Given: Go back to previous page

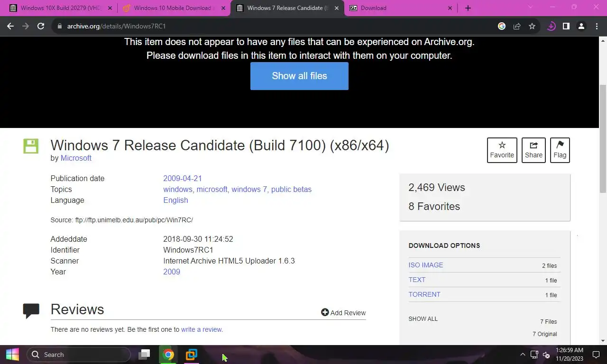Looking at the screenshot, I should click(x=10, y=26).
